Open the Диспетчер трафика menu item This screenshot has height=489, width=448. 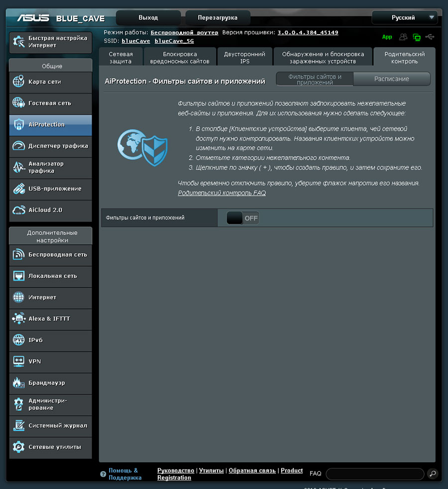(x=51, y=146)
